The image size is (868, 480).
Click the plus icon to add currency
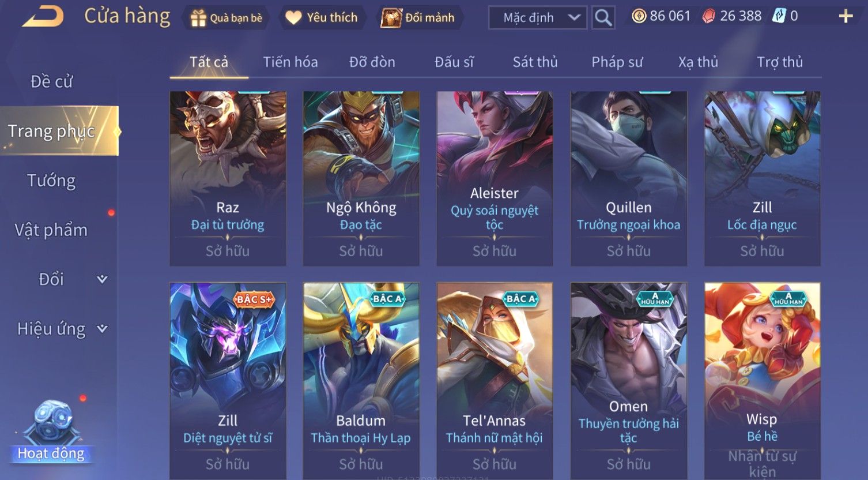coord(846,16)
